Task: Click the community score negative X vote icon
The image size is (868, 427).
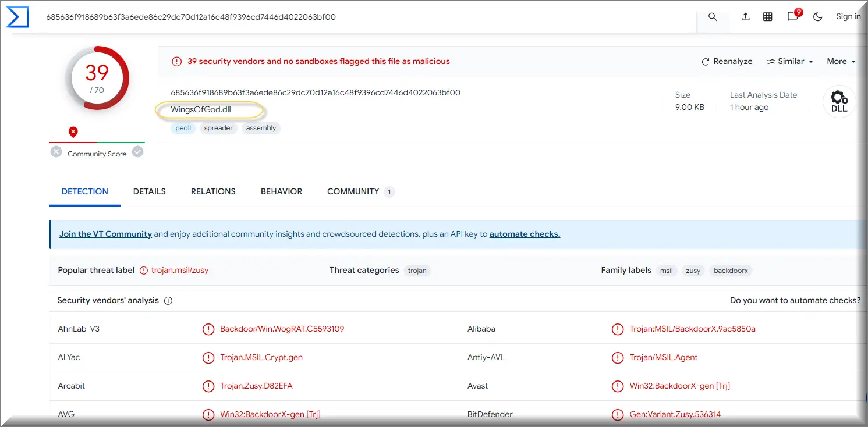Action: point(56,152)
